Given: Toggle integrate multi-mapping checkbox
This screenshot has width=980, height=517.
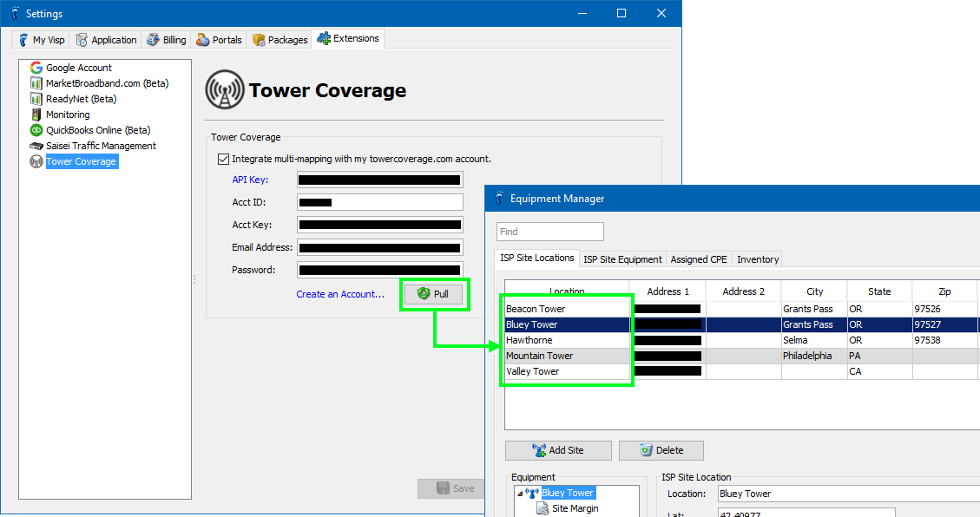Looking at the screenshot, I should (x=223, y=160).
